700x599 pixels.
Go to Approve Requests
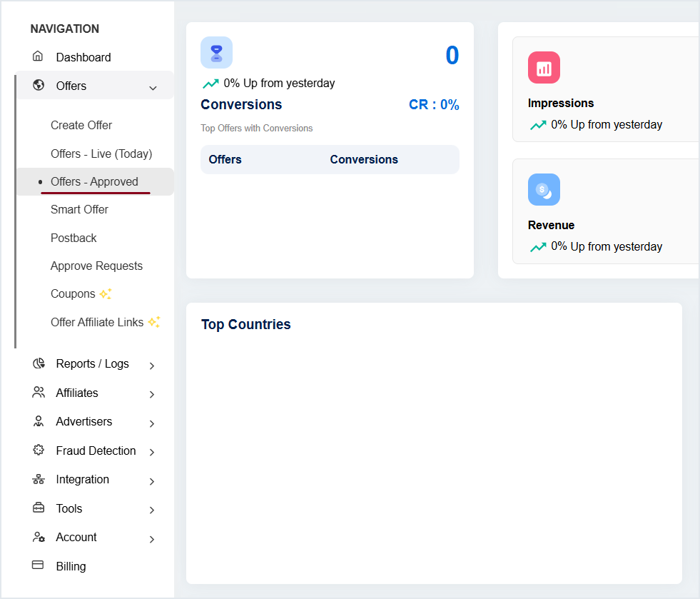click(x=96, y=266)
